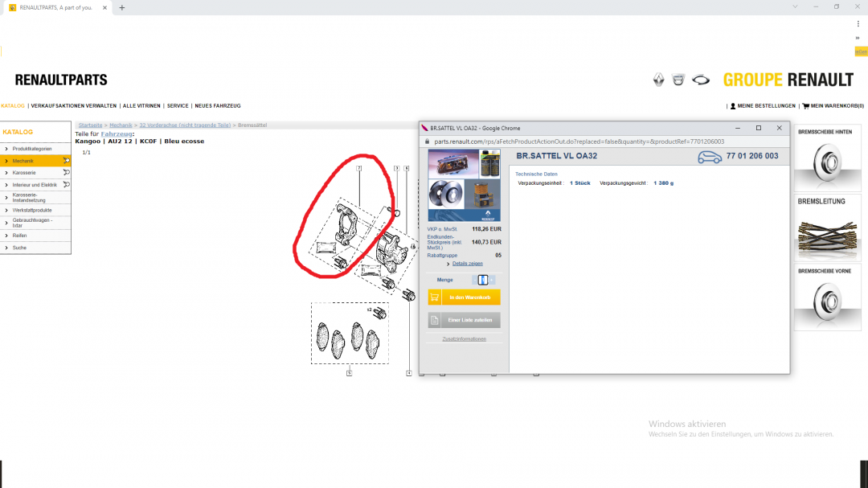
Task: Click the search icon next to Karosserie
Action: 66,172
